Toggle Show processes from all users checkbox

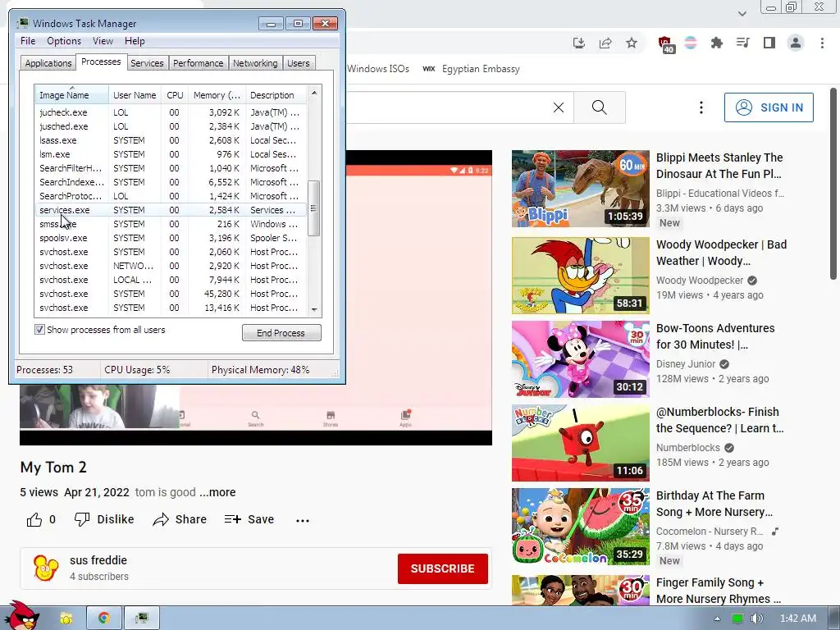pos(39,330)
